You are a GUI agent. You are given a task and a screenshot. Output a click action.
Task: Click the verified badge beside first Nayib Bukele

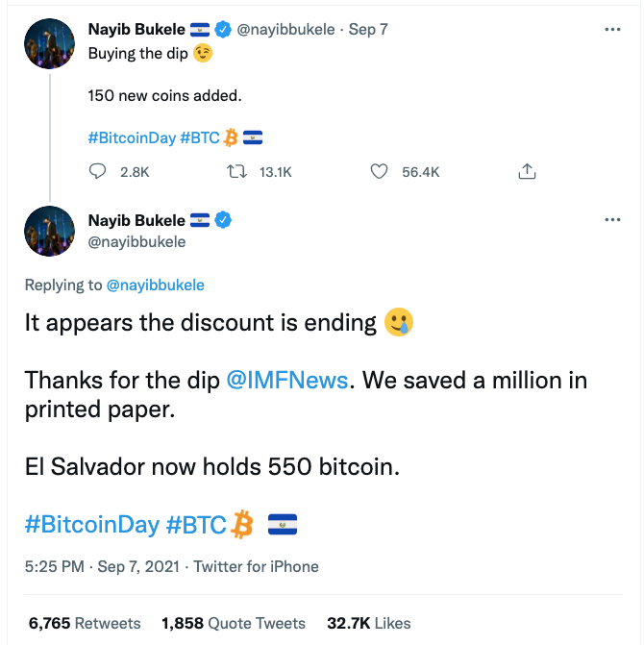click(x=223, y=29)
